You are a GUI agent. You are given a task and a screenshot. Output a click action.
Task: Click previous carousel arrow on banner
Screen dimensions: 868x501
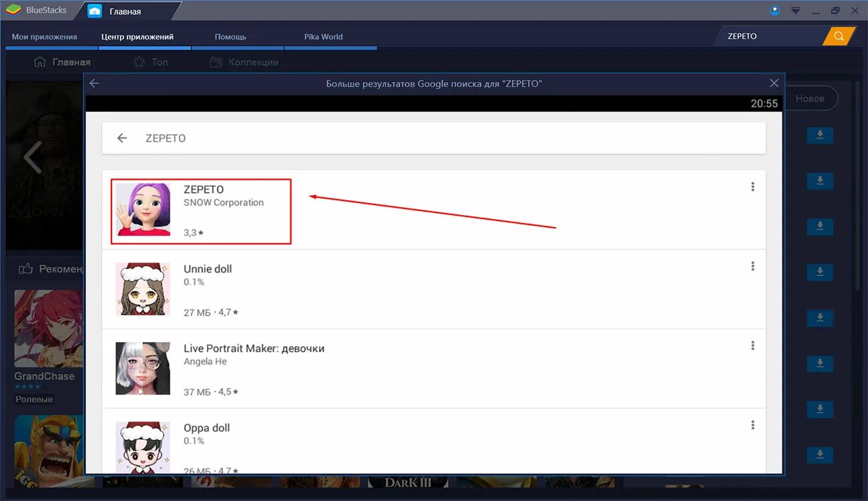[x=32, y=157]
